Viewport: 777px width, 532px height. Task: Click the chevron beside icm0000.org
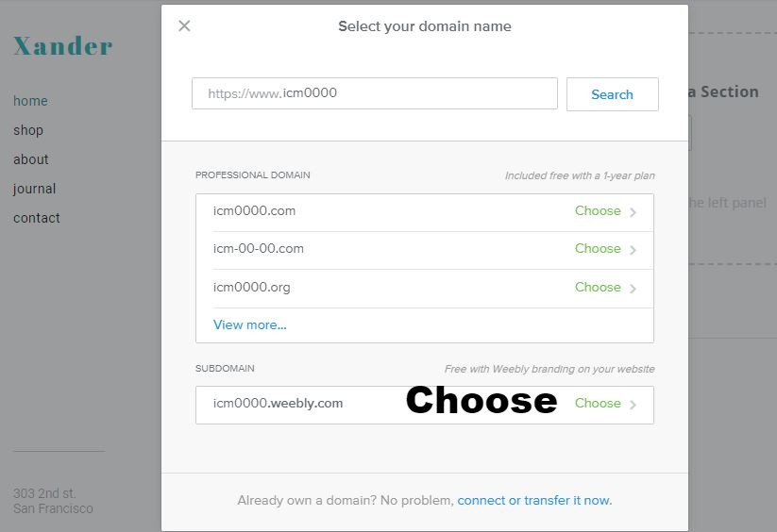pyautogui.click(x=633, y=289)
